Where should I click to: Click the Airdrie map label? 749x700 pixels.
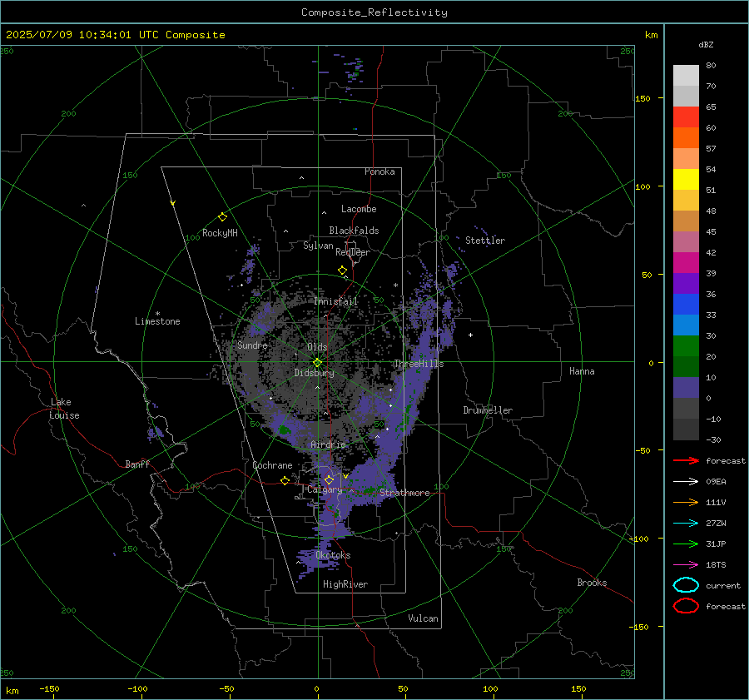[x=328, y=444]
